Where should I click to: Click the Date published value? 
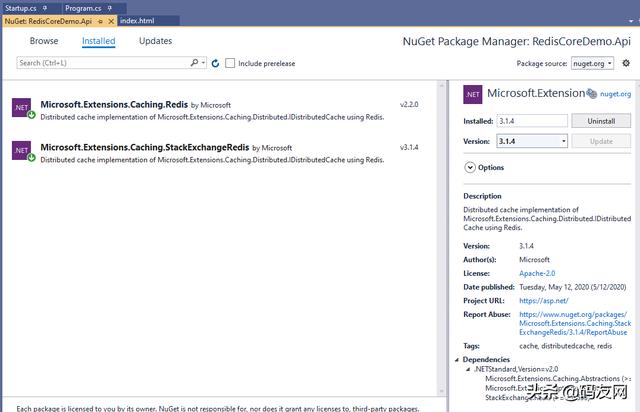573,287
